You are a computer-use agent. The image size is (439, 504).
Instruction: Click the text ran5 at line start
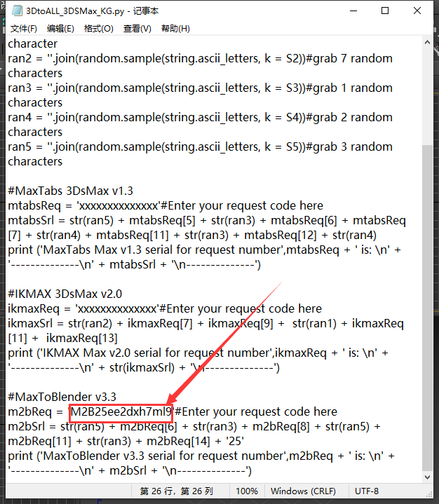tap(20, 147)
